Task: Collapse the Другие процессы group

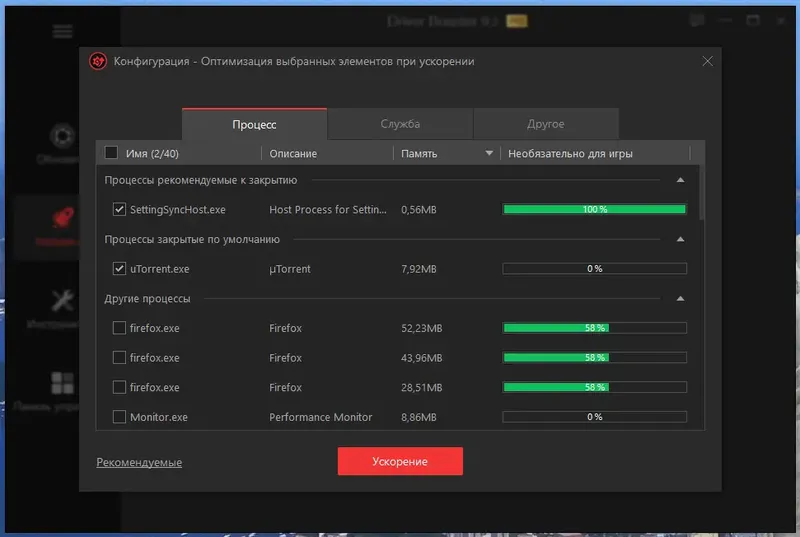Action: [x=680, y=298]
